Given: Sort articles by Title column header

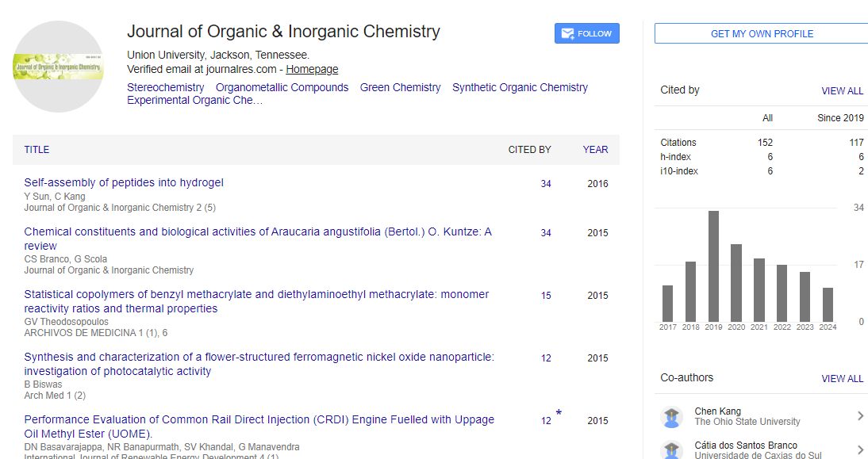Looking at the screenshot, I should 36,150.
